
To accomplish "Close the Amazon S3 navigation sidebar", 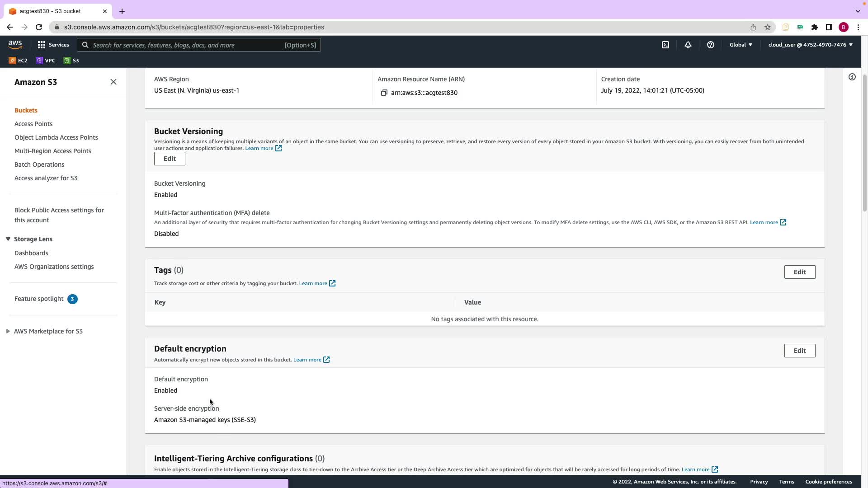I will 113,82.
